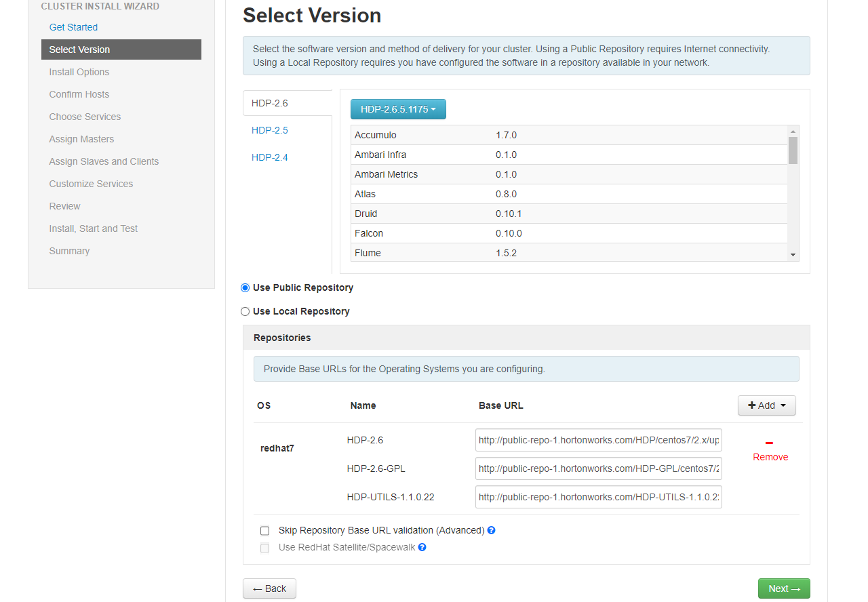This screenshot has width=868, height=602.
Task: Select Use Local Repository radio option
Action: coord(245,311)
